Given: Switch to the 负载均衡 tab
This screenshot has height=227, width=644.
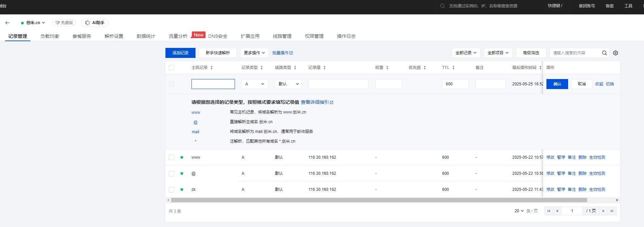Looking at the screenshot, I should pyautogui.click(x=50, y=36).
